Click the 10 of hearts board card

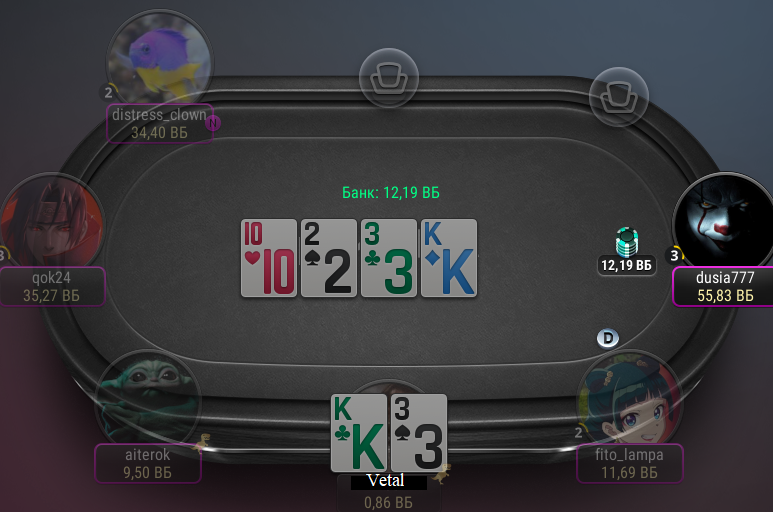[x=269, y=258]
